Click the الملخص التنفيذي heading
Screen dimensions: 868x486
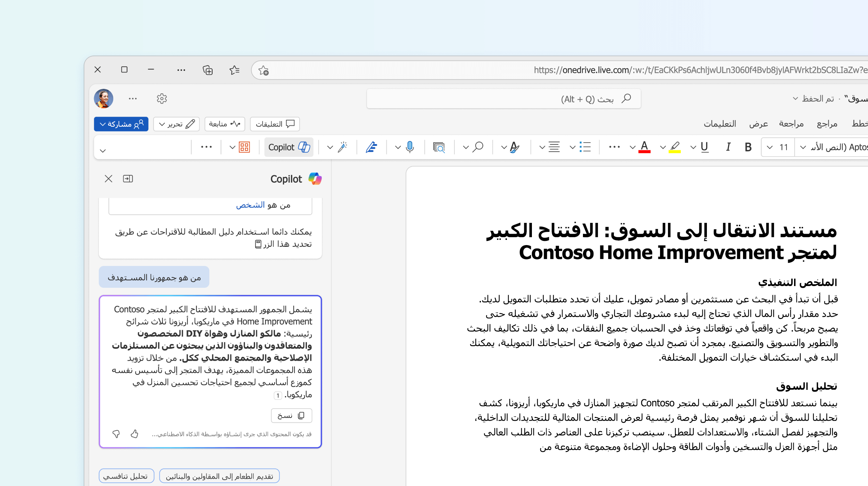[797, 283]
